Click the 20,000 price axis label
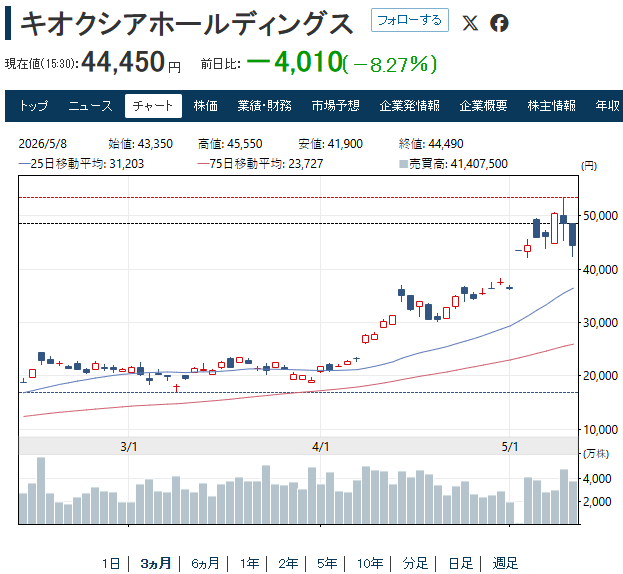This screenshot has height=574, width=623. 600,376
